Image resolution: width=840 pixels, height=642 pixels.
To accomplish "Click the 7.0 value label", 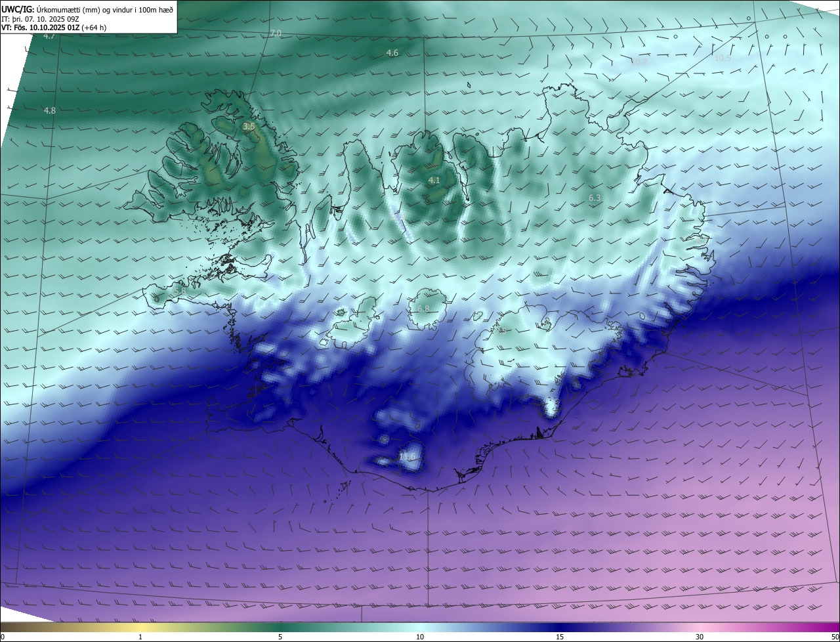I will pyautogui.click(x=276, y=33).
